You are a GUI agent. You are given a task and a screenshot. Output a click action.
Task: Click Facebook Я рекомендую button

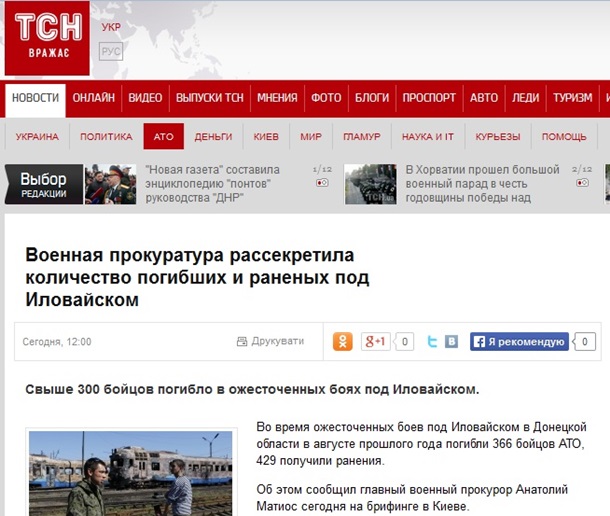[519, 342]
